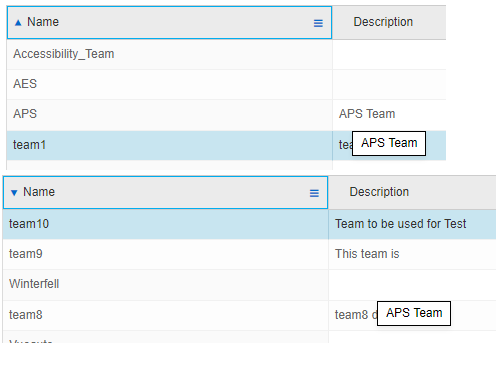The image size is (500, 377).
Task: Select the Accessibility_Team row
Action: [x=226, y=54]
